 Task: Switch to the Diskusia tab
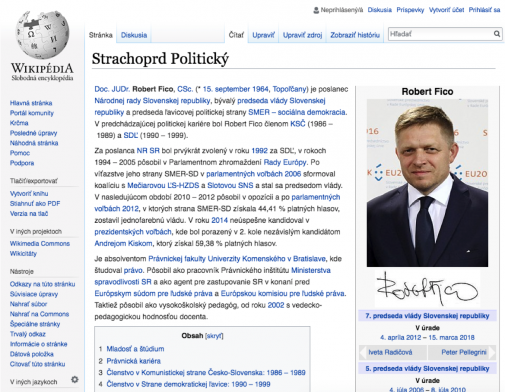tap(134, 35)
